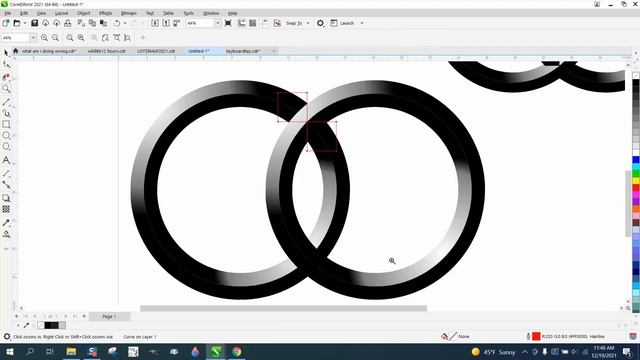Select the Connector tool

click(6, 185)
